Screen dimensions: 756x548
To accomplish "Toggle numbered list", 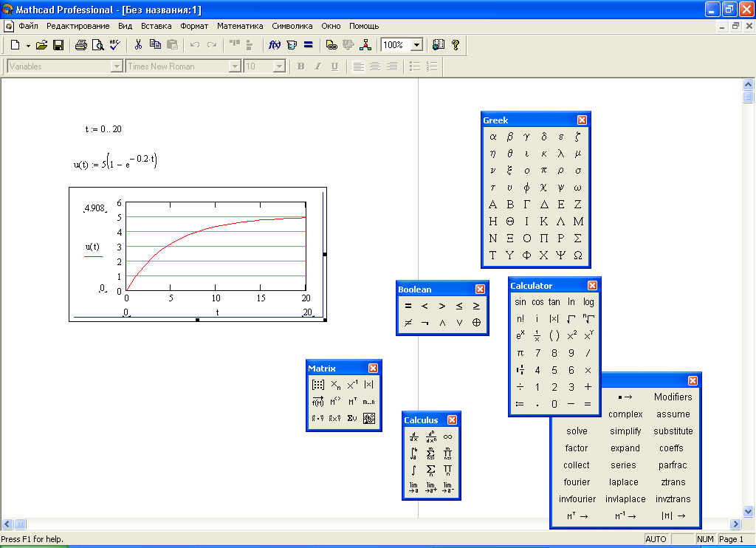I will pyautogui.click(x=432, y=66).
